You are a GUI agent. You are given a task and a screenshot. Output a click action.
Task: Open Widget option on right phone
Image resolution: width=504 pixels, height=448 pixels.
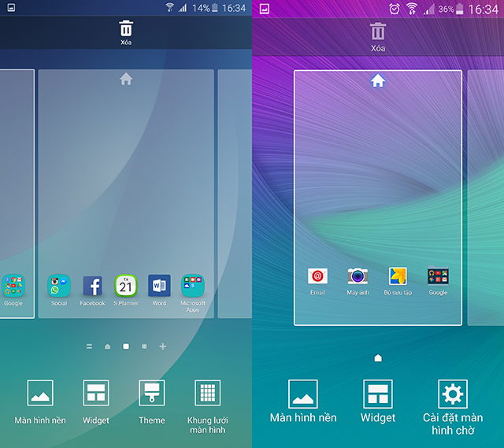click(378, 402)
